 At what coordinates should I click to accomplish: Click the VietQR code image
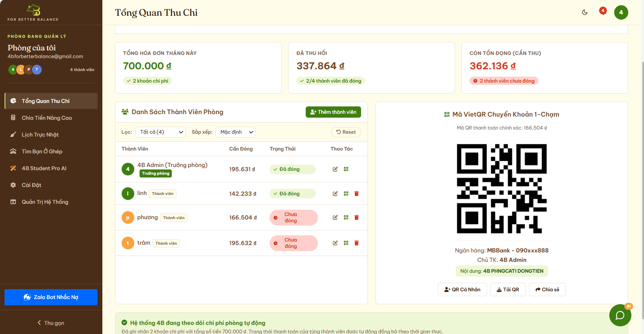click(502, 189)
